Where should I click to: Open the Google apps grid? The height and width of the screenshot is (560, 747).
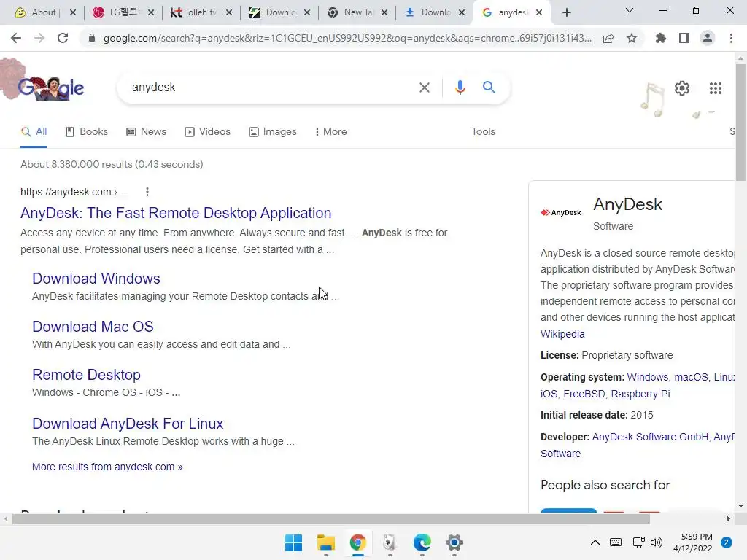[x=715, y=88]
